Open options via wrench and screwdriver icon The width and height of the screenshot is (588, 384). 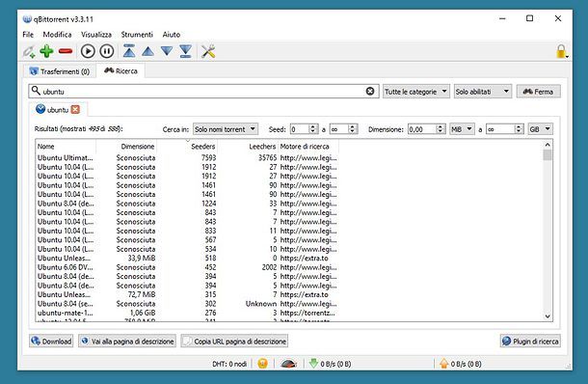(208, 51)
